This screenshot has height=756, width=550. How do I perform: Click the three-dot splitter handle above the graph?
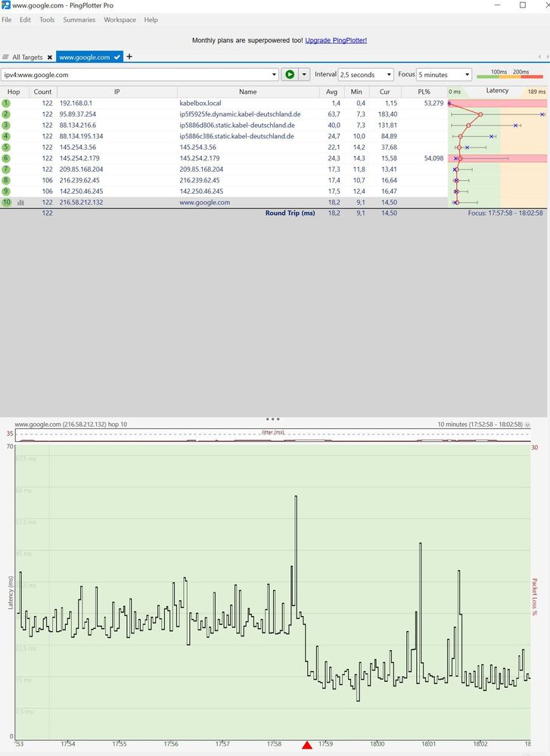coord(272,419)
